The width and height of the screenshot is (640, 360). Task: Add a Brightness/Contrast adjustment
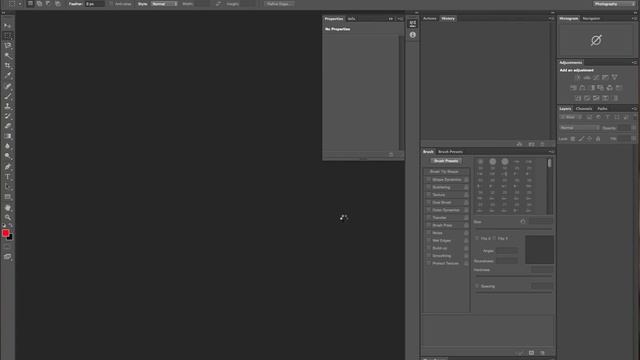pos(578,77)
